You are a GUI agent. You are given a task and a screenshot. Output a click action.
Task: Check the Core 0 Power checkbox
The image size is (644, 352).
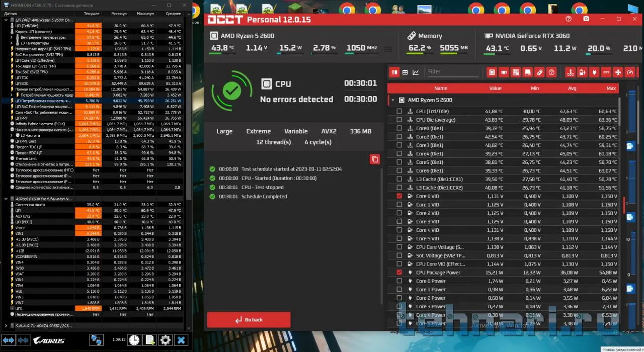(x=399, y=281)
